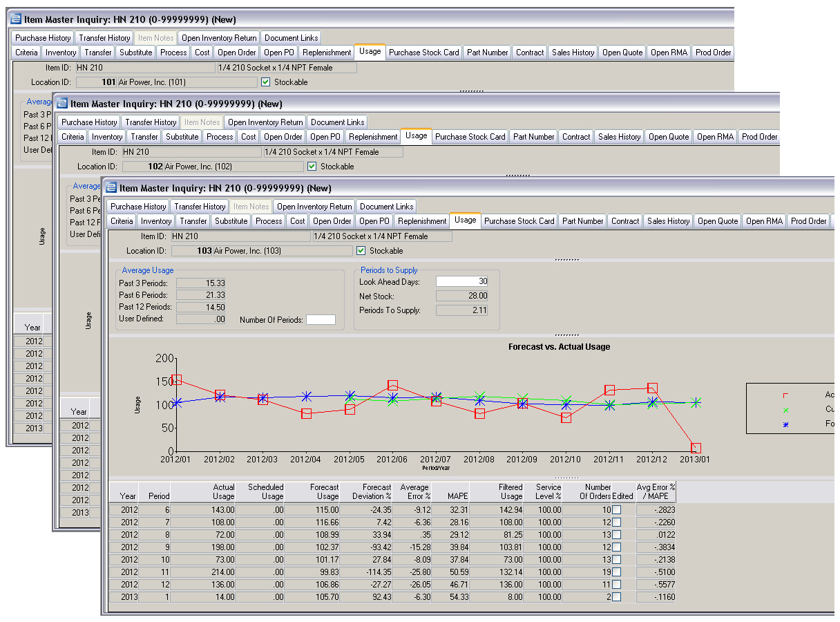Click the Periods To Supply value 2.11
This screenshot has height=622, width=840.
[462, 310]
